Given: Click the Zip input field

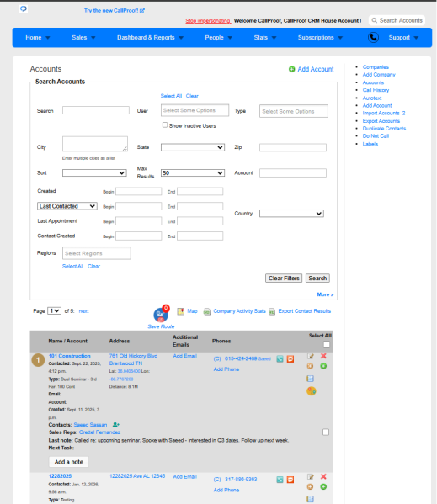Looking at the screenshot, I should tap(293, 147).
